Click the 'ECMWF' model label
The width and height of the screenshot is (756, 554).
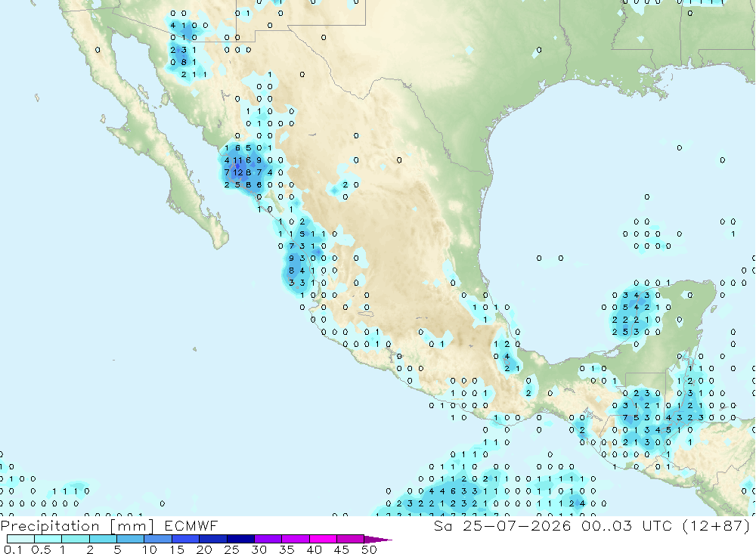pyautogui.click(x=191, y=525)
